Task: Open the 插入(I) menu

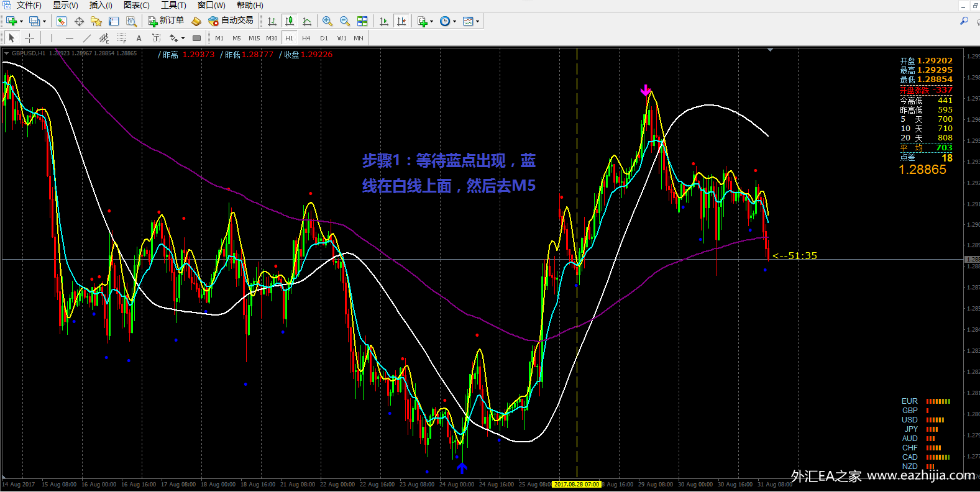Action: (101, 5)
